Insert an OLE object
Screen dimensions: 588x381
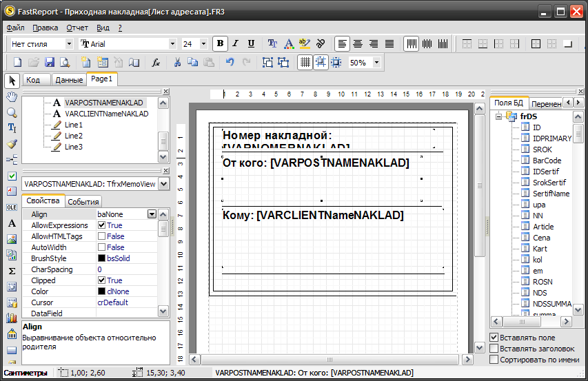click(12, 207)
